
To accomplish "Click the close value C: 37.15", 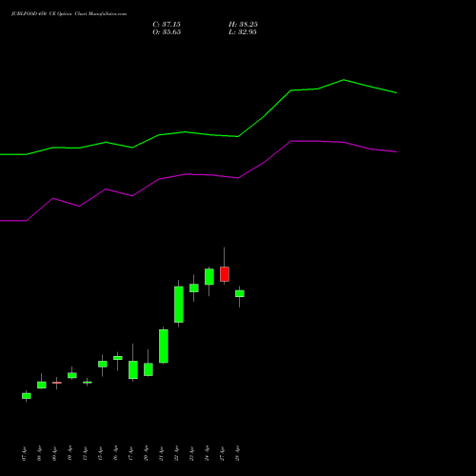I will tap(167, 25).
